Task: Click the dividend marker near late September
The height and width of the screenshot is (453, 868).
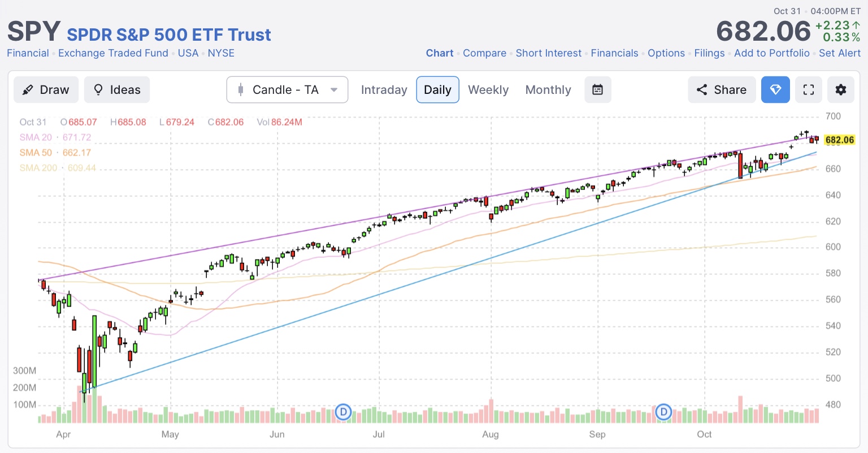Action: 664,412
